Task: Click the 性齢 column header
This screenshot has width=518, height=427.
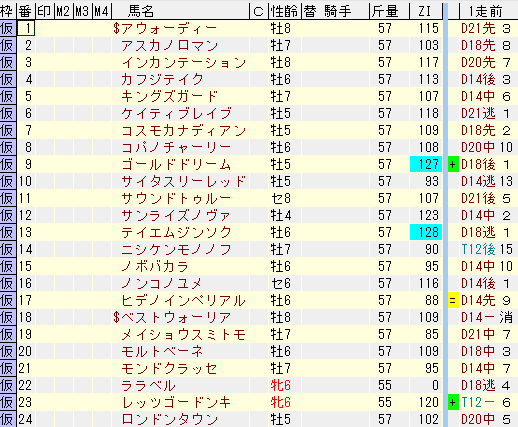Action: pyautogui.click(x=285, y=11)
